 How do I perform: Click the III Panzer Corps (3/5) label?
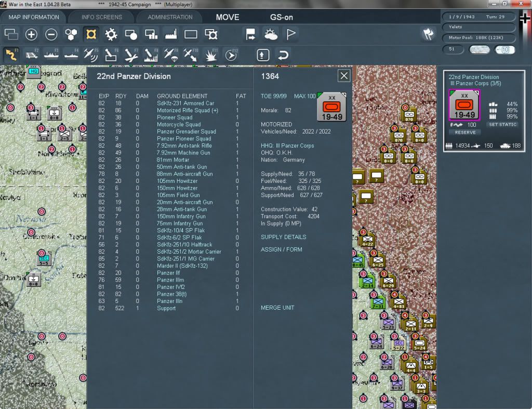click(475, 84)
